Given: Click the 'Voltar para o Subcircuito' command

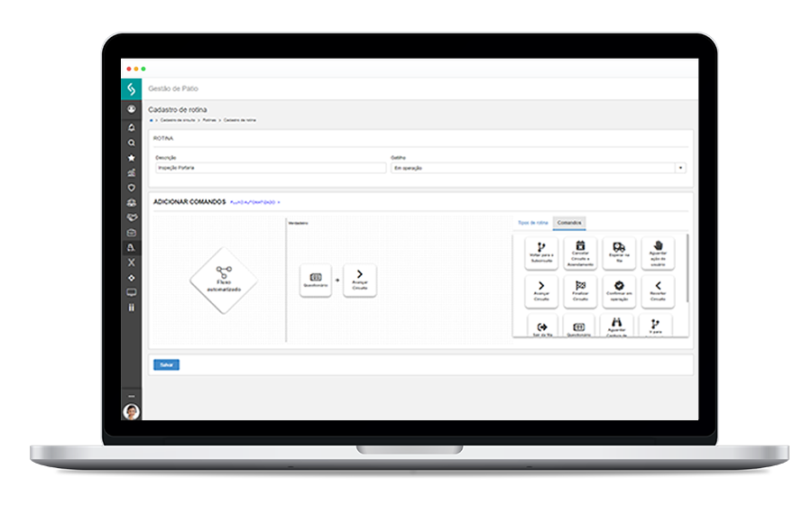Looking at the screenshot, I should click(540, 252).
